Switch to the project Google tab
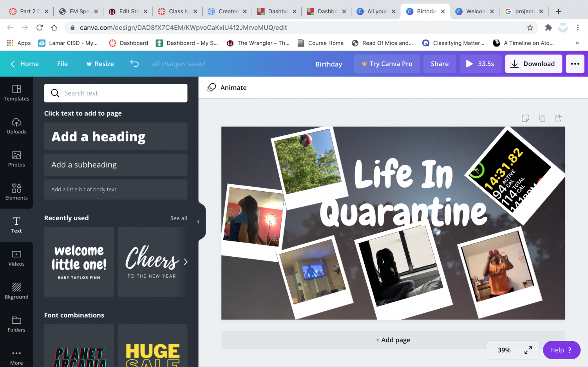Image resolution: width=588 pixels, height=367 pixels. point(525,11)
